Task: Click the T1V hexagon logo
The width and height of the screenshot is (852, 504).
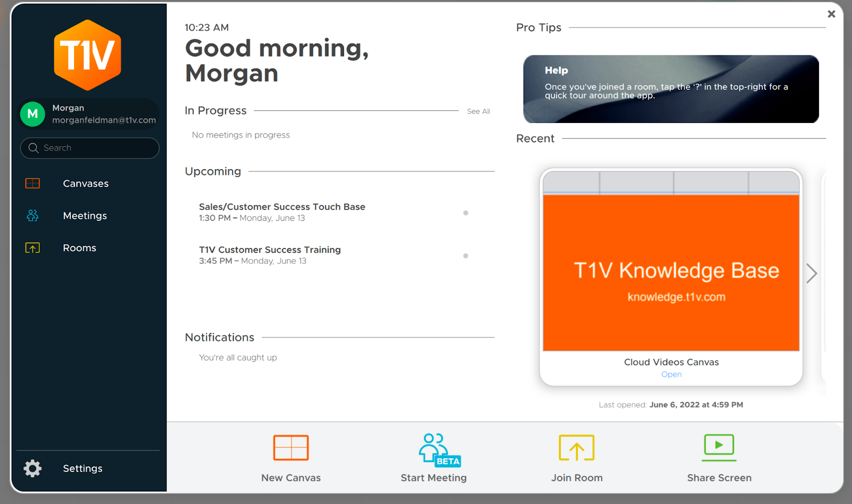Action: [87, 55]
